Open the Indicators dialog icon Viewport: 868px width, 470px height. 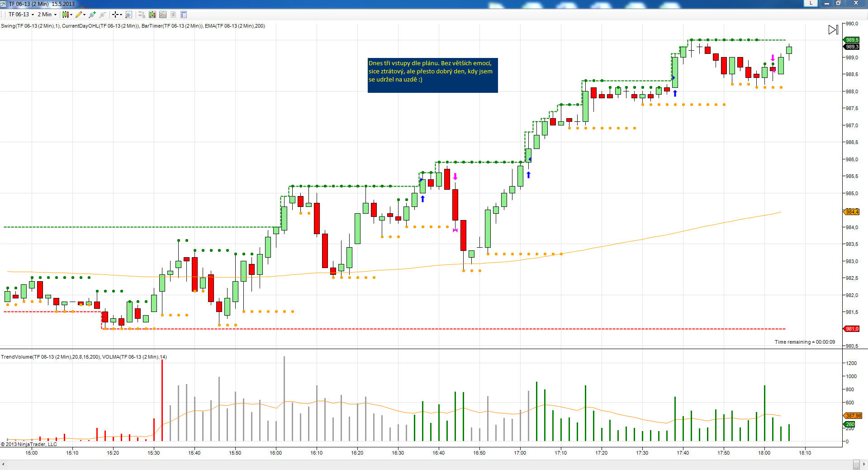pyautogui.click(x=163, y=14)
